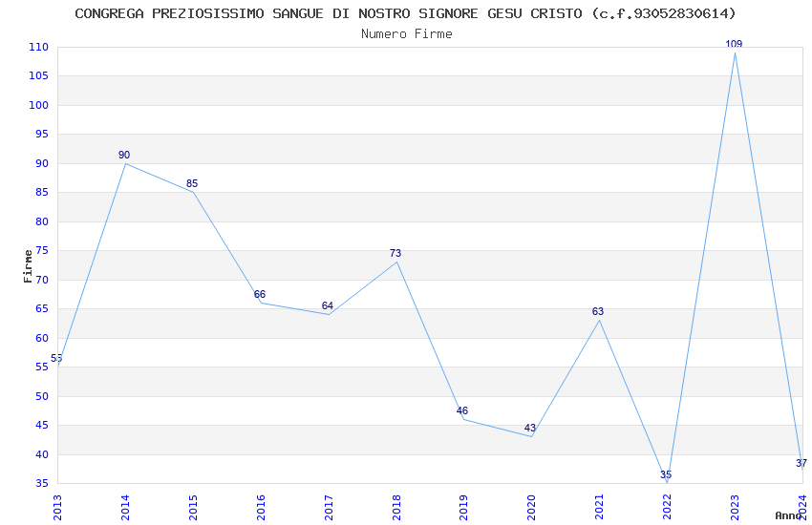Click the vertical Firme axis title
Screen dimensions: 812x525
(28, 266)
